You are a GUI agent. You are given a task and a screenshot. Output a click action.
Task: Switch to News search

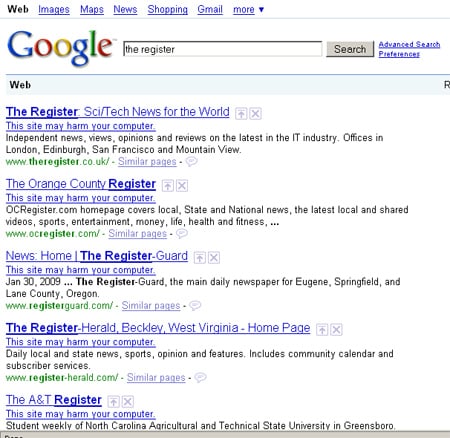pyautogui.click(x=125, y=9)
